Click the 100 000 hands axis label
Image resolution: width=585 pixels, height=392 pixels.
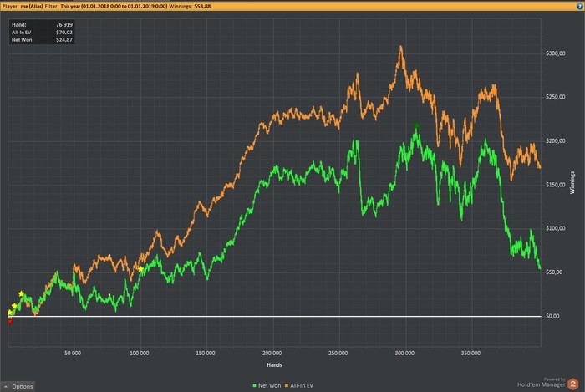[x=140, y=354]
